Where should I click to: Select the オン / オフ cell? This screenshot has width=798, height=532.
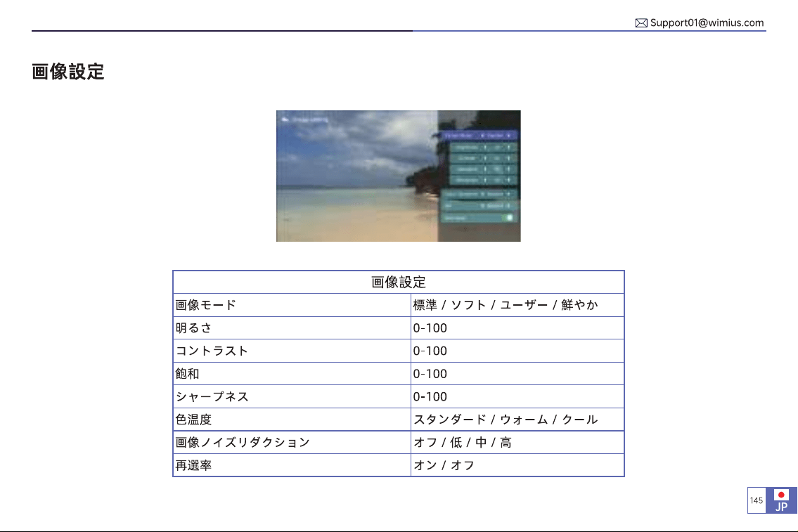point(517,465)
